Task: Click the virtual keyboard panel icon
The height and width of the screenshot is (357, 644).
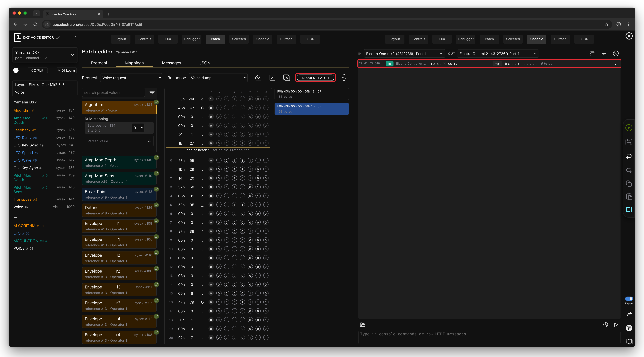Action: [x=629, y=328]
